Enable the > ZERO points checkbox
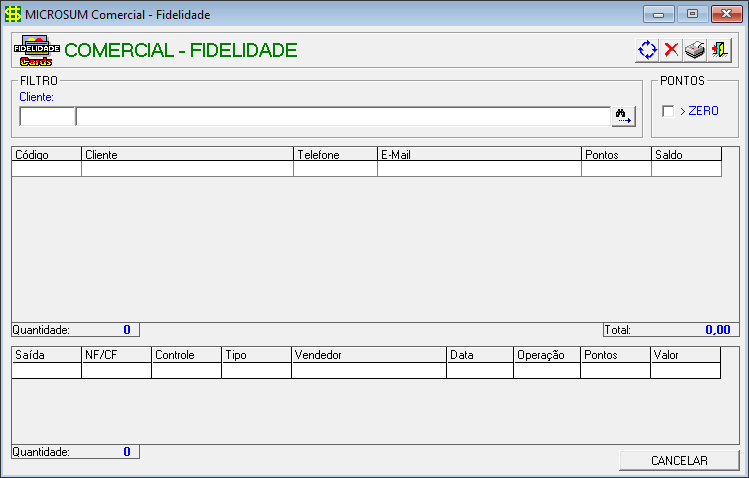Screen dimensions: 749x478 (x=668, y=111)
